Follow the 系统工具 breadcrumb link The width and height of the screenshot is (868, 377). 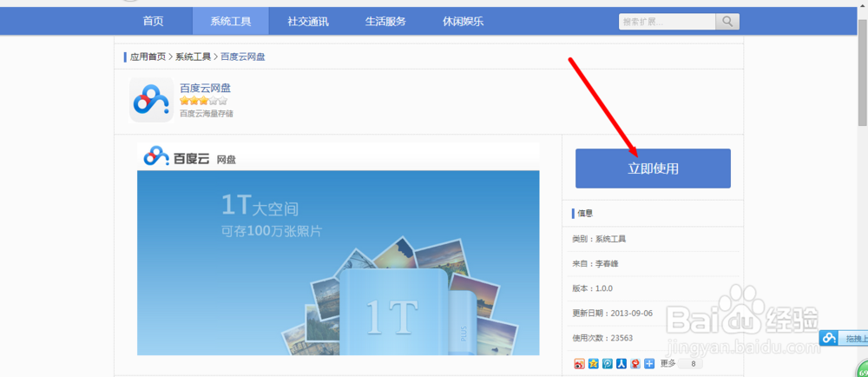point(194,56)
